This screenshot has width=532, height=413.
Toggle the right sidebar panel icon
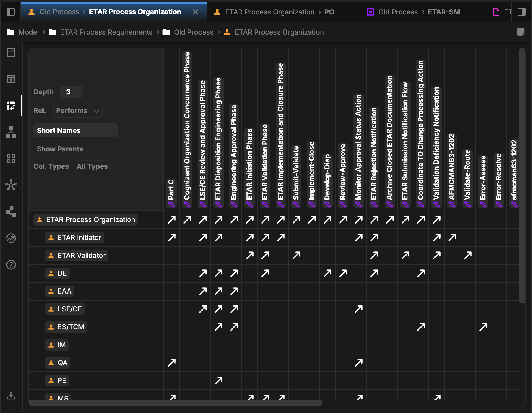pyautogui.click(x=522, y=12)
